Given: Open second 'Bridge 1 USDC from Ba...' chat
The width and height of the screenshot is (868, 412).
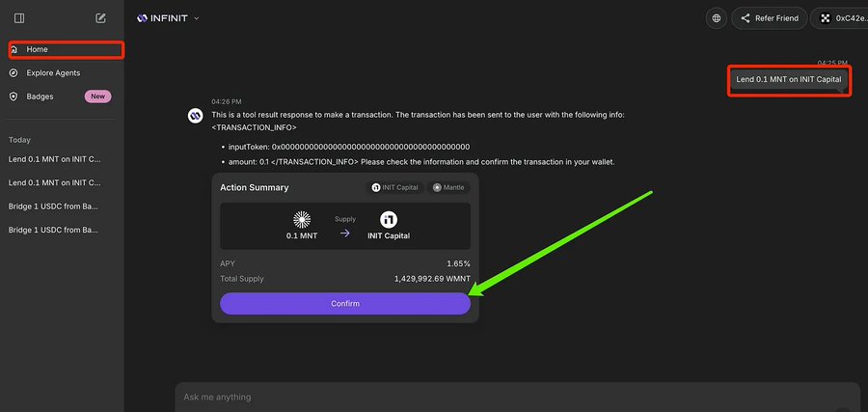Looking at the screenshot, I should pos(53,230).
